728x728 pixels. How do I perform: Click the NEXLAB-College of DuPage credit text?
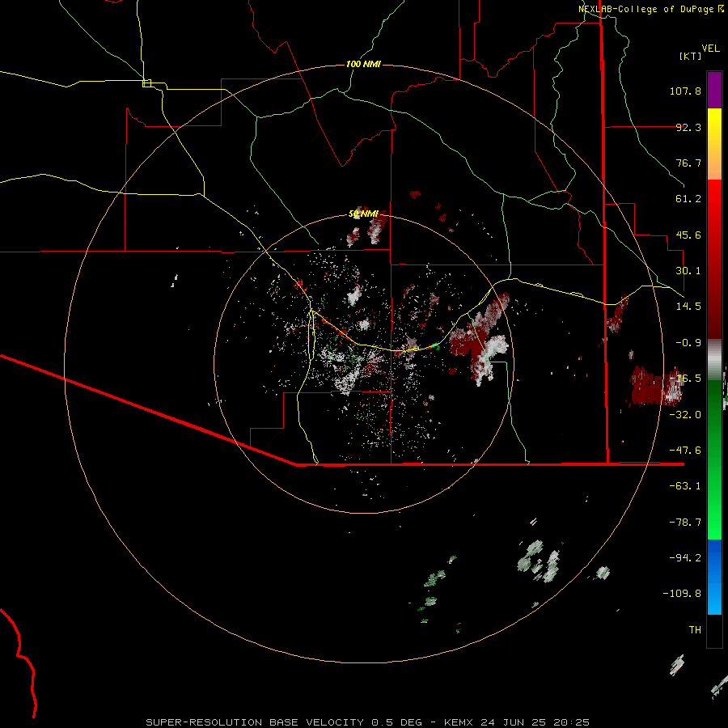coord(651,9)
